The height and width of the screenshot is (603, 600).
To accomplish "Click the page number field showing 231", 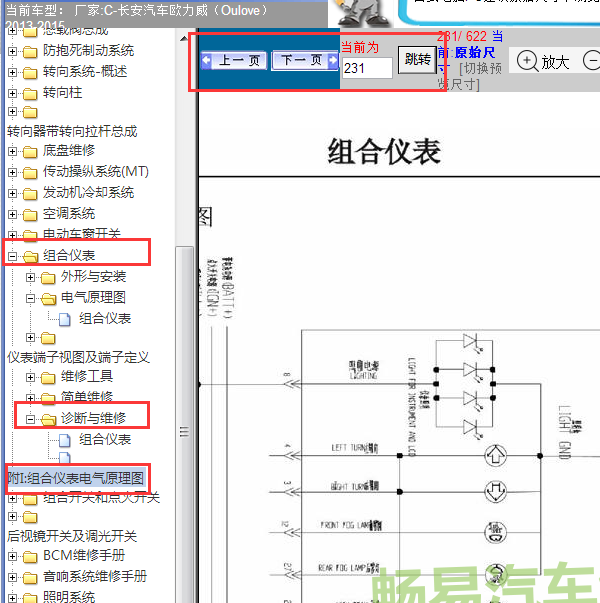I will pos(367,68).
